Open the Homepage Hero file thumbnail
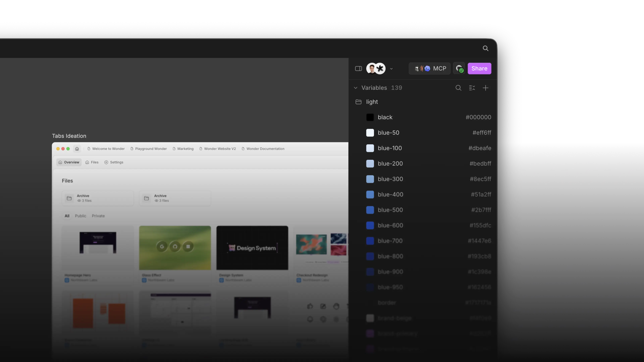The image size is (644, 362). [98, 248]
